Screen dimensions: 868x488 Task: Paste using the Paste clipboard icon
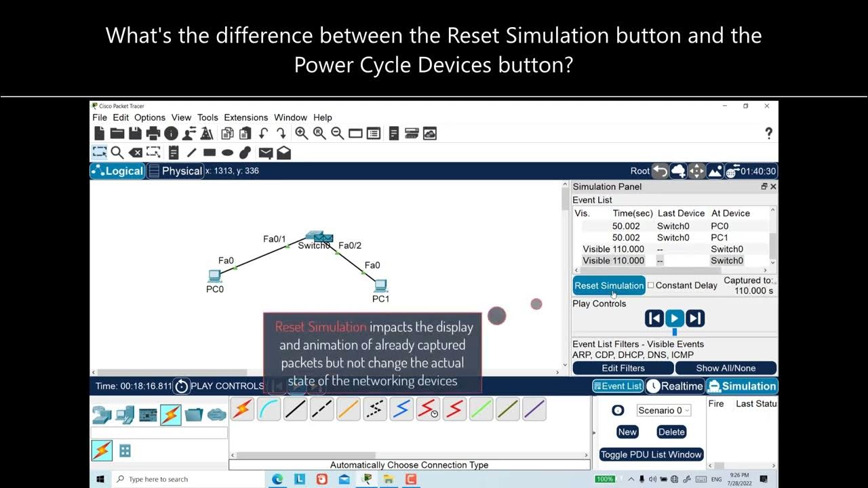245,134
